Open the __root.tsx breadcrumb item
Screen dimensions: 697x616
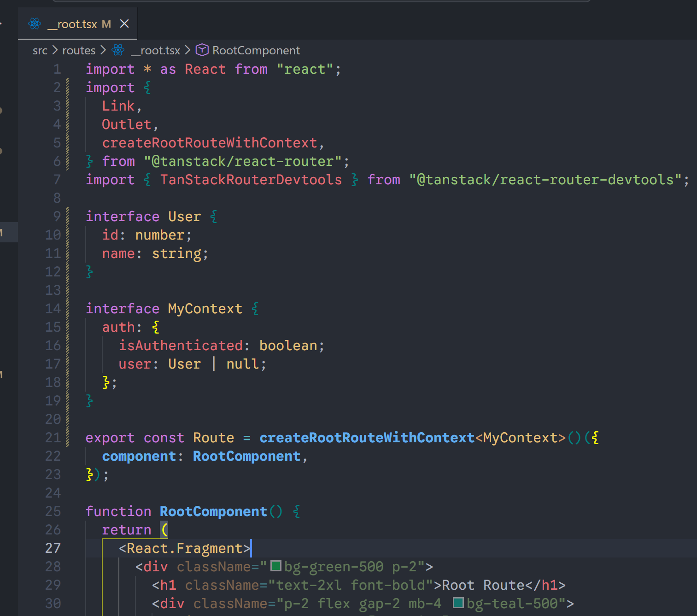pyautogui.click(x=156, y=51)
